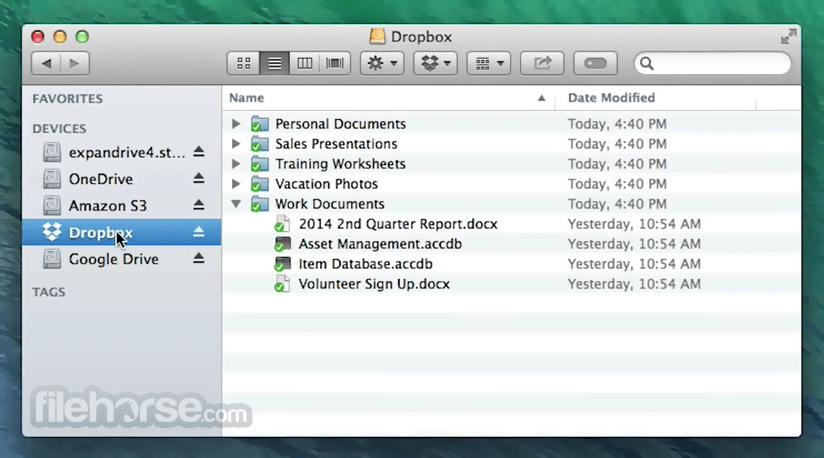Switch to icon view
824x458 pixels.
[244, 64]
